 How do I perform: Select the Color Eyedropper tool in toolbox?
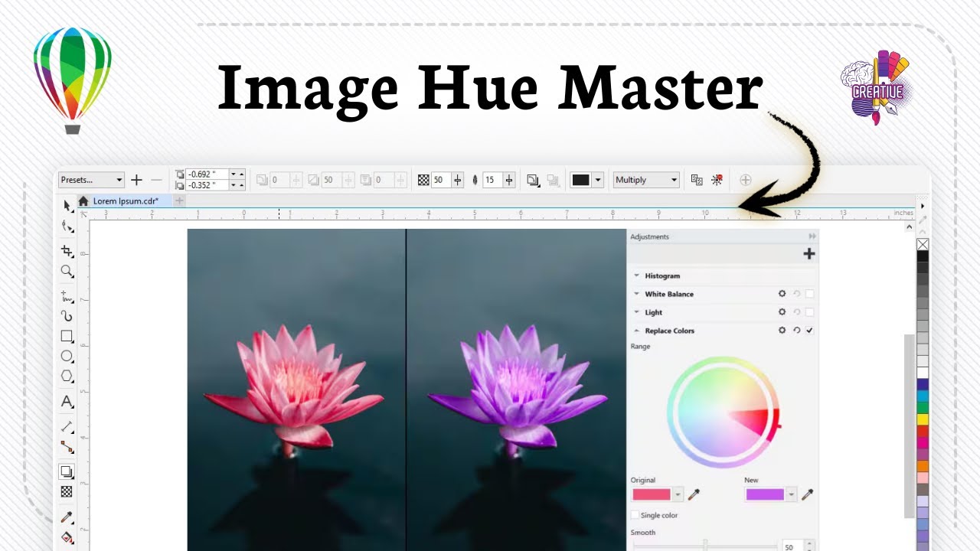pos(67,517)
